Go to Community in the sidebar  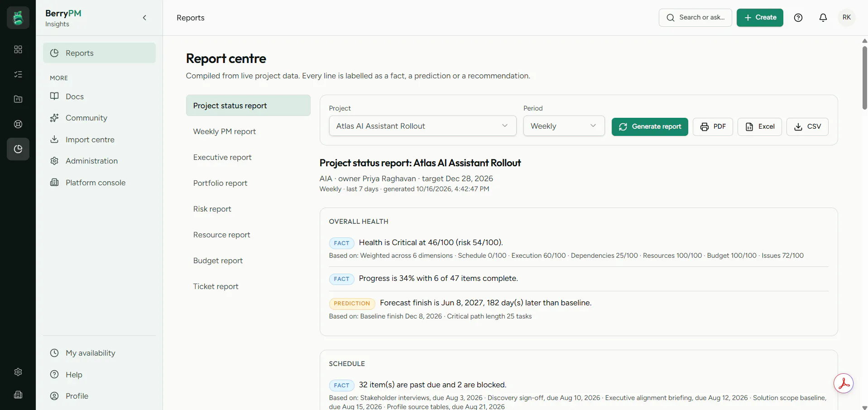click(x=99, y=118)
